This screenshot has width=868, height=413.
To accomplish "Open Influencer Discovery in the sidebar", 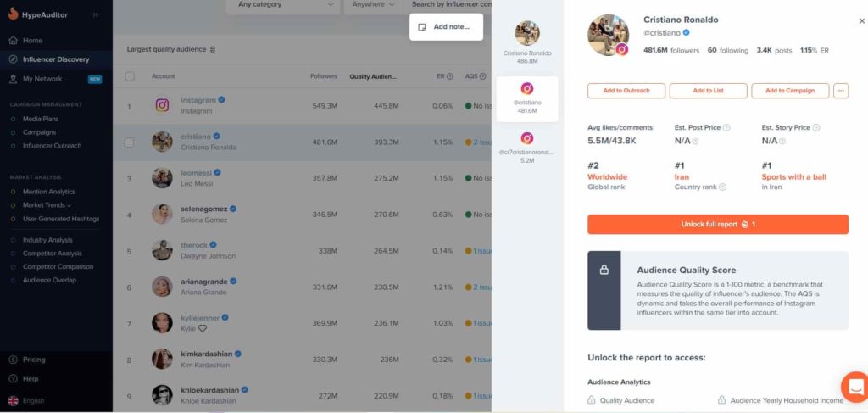I will coord(56,59).
